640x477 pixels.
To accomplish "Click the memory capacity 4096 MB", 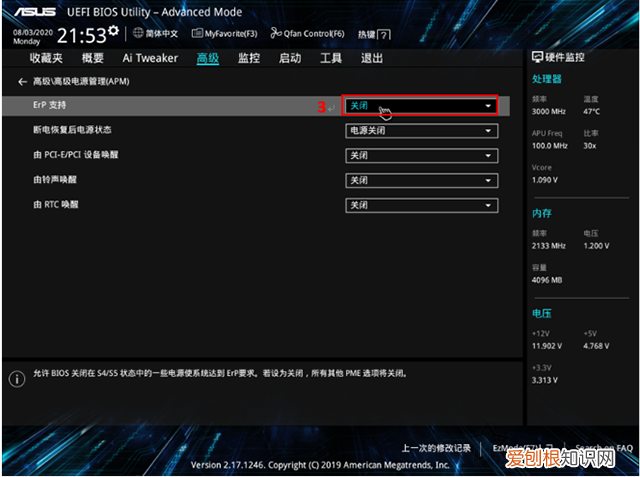I will (547, 280).
